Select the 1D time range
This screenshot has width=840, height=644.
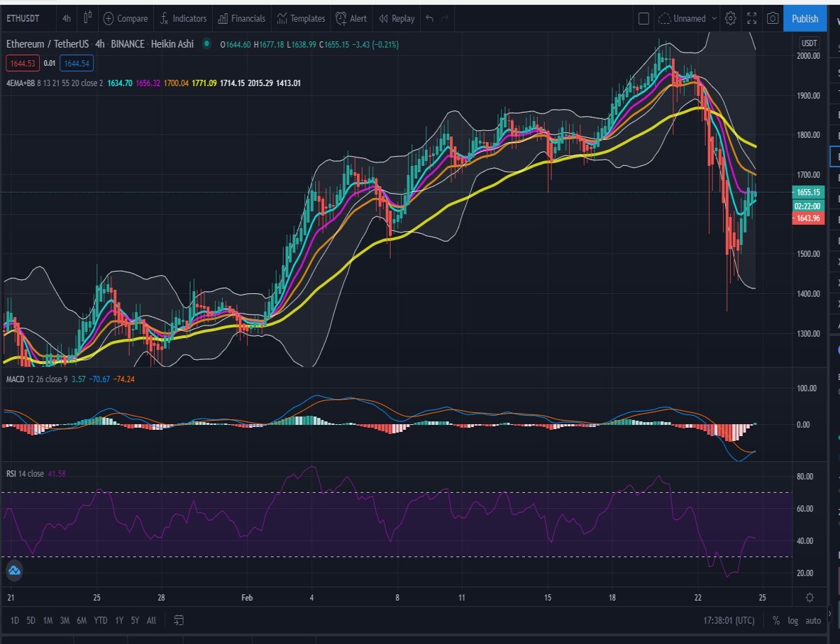[x=14, y=620]
